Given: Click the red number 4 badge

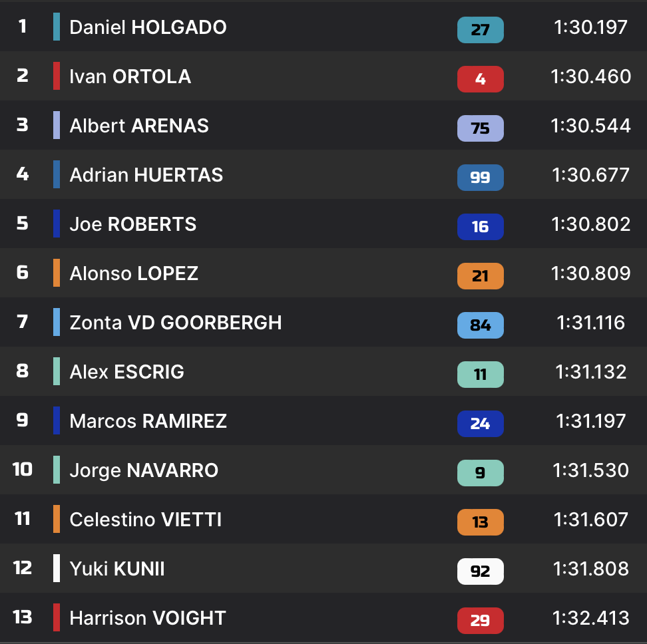Looking at the screenshot, I should tap(480, 79).
